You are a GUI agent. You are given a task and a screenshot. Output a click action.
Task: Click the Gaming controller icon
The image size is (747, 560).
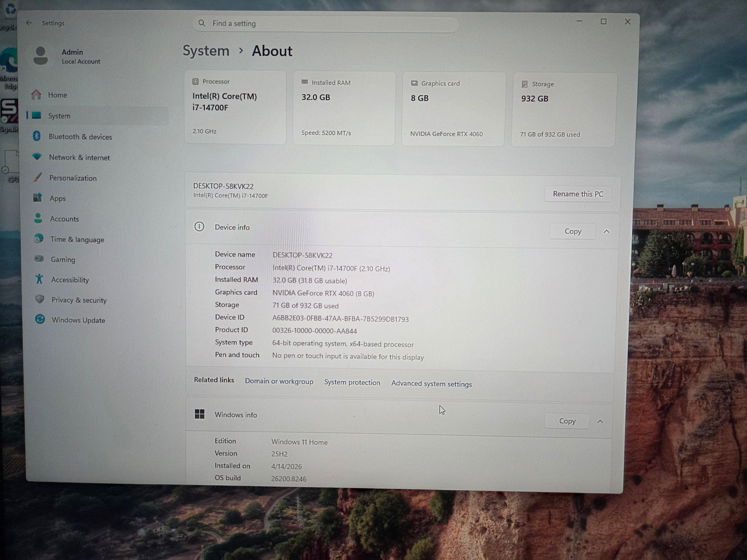tap(39, 258)
